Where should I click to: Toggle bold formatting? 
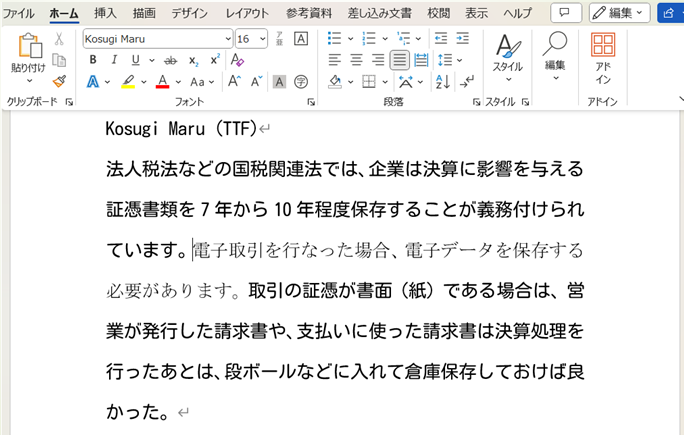click(93, 60)
